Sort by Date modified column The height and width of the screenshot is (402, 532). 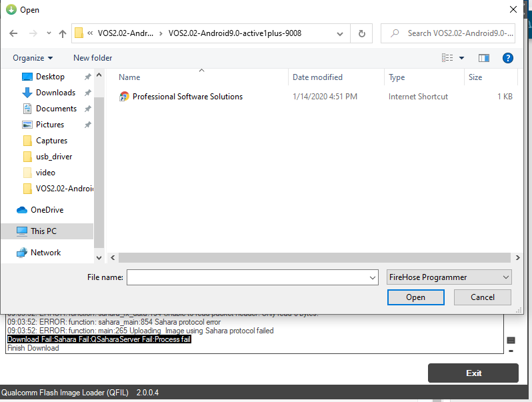pos(317,77)
